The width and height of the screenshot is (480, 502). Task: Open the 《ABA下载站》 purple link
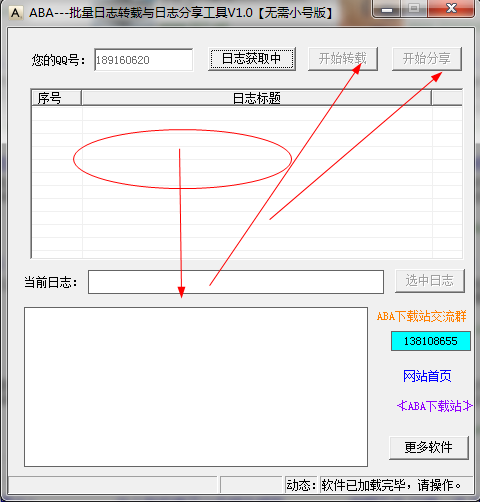(x=435, y=406)
